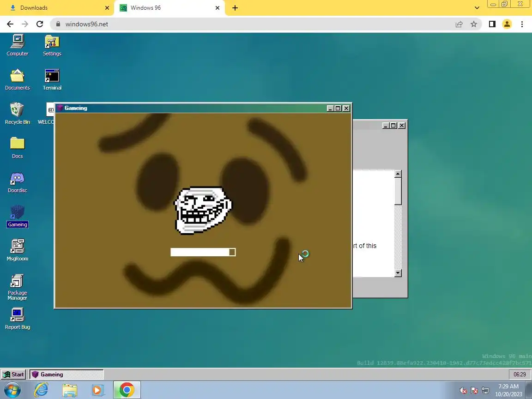
Task: Open the Chrome profile avatar
Action: coord(507,24)
